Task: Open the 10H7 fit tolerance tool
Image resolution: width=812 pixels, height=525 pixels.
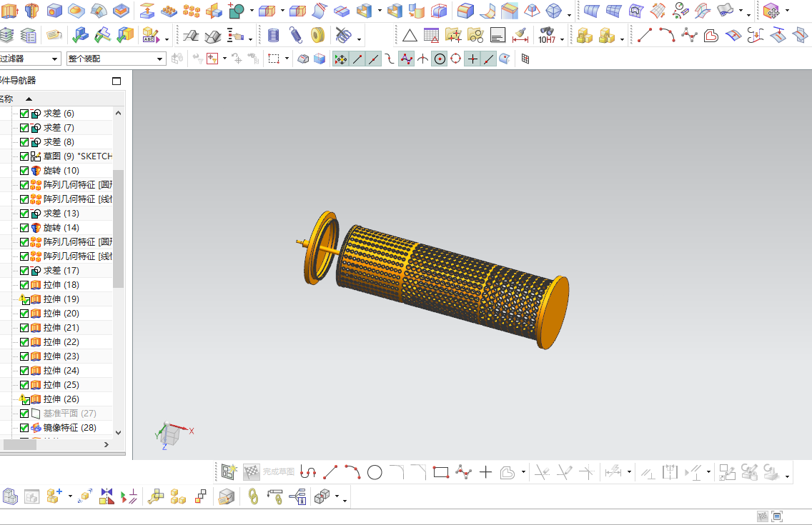Action: tap(547, 35)
